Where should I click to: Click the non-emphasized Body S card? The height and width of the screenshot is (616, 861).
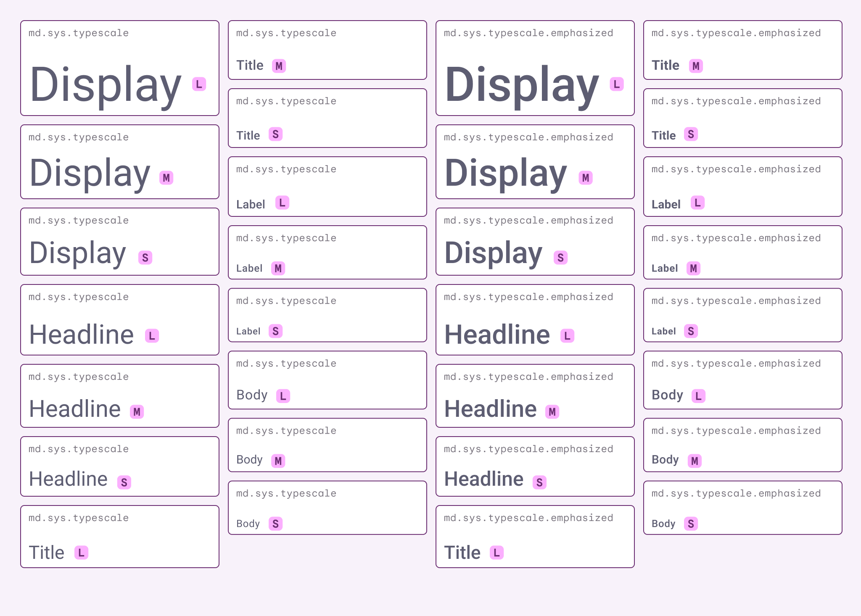coord(327,508)
